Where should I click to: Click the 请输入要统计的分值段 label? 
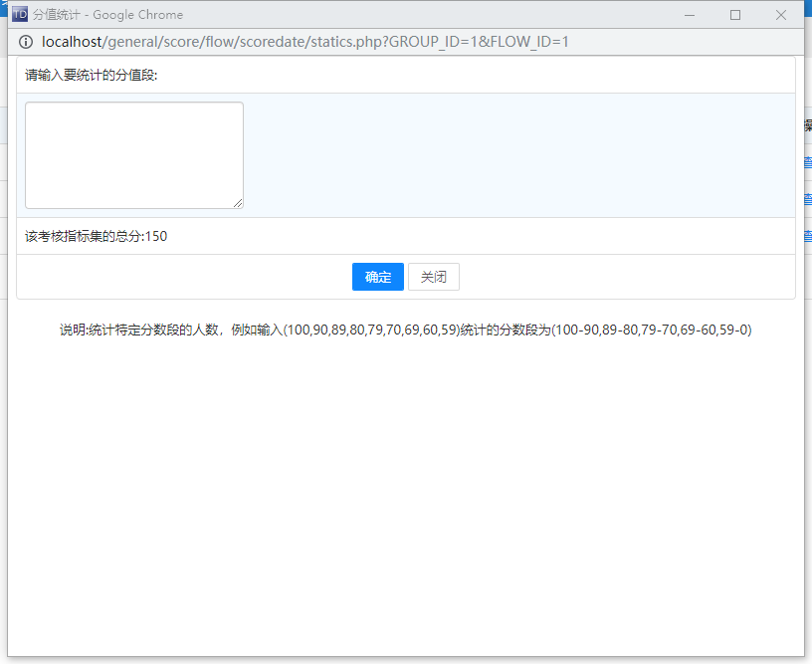pos(91,75)
